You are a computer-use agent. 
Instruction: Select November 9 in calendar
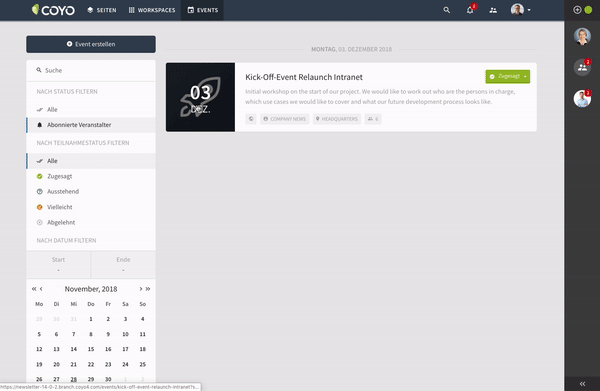[x=108, y=334]
